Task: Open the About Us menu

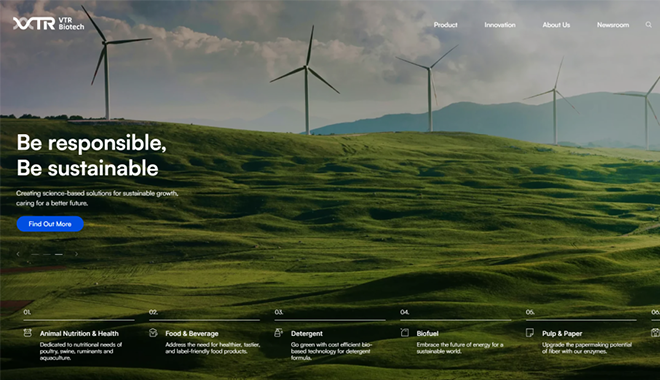Action: click(x=556, y=25)
